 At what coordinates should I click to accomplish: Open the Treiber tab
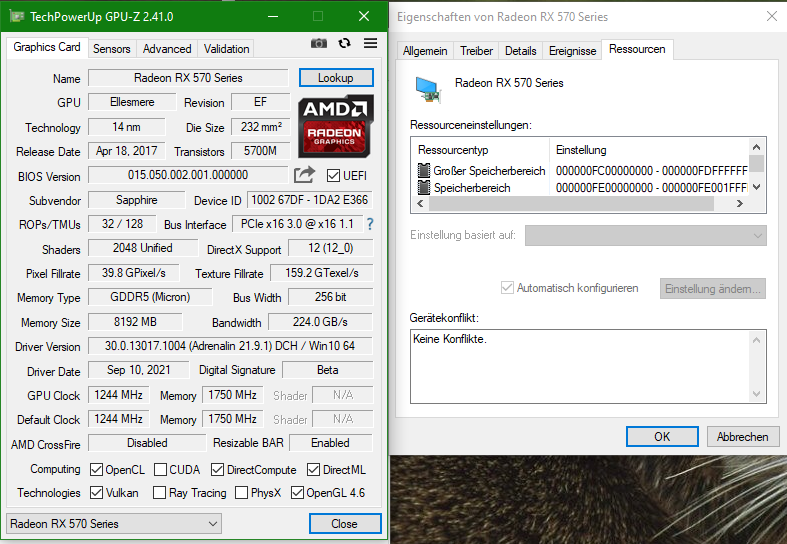pyautogui.click(x=476, y=51)
